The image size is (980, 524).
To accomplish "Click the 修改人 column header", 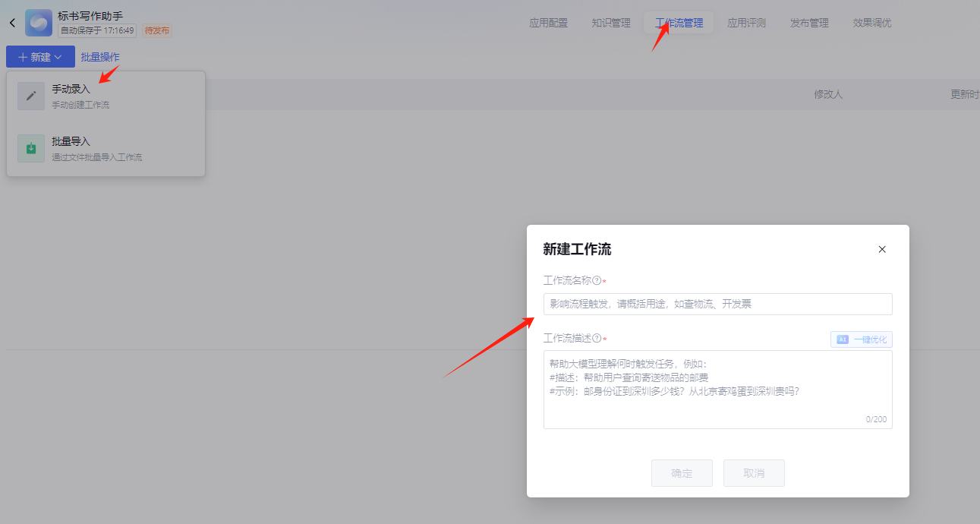I will [828, 94].
